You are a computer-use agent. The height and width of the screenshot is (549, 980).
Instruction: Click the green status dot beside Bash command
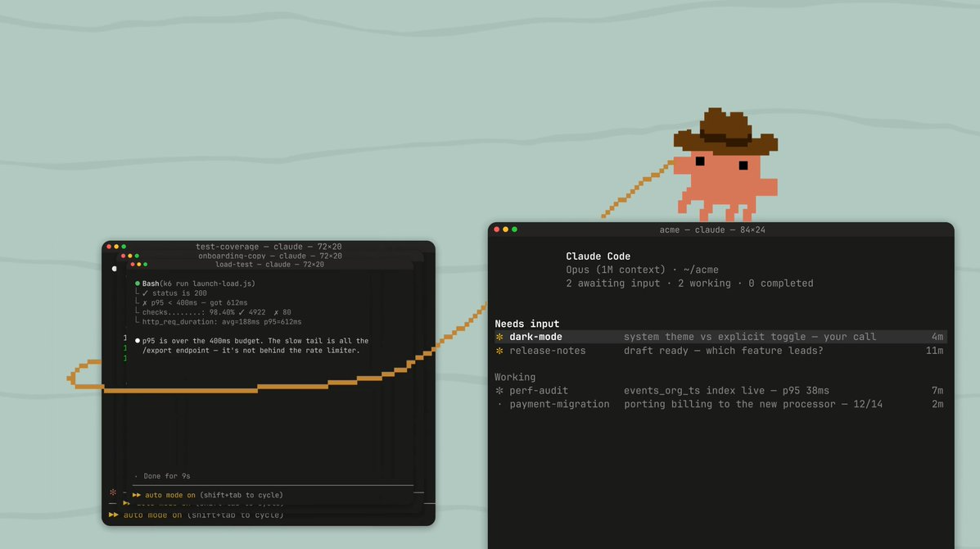(x=138, y=284)
